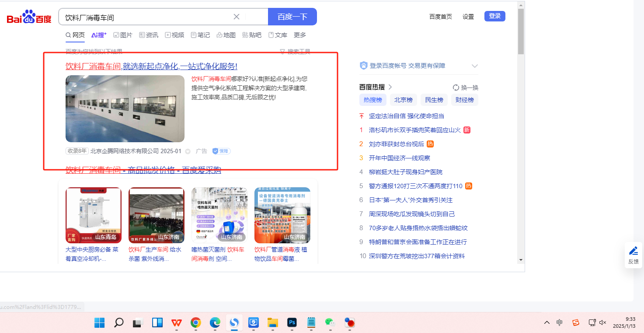Click the clean room ad thumbnail image
The height and width of the screenshot is (333, 644).
(x=125, y=109)
